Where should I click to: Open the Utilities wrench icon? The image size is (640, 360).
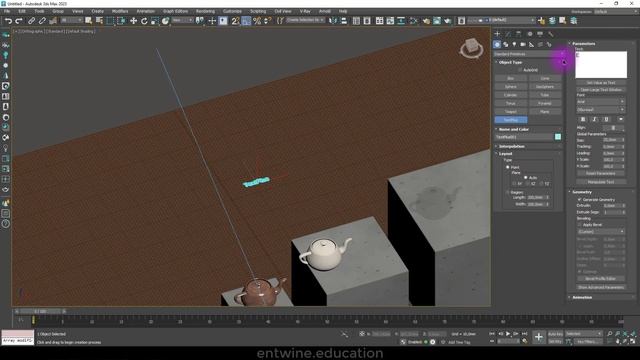click(551, 34)
